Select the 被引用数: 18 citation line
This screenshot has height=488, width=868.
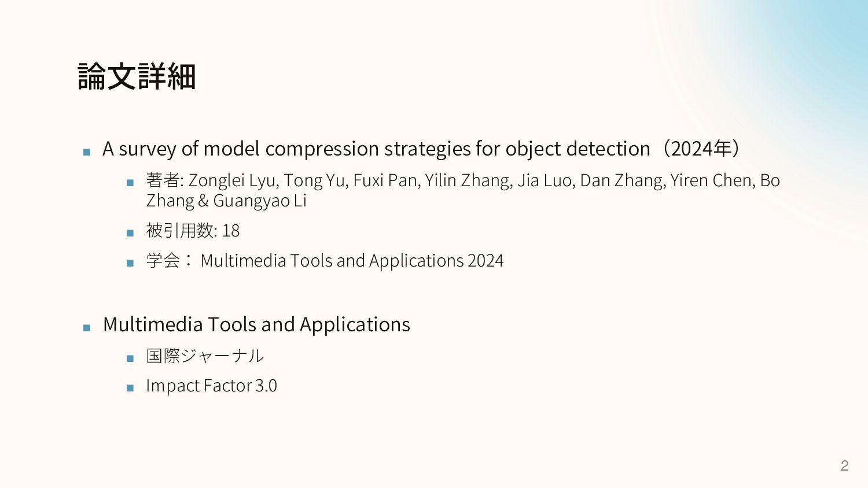coord(193,231)
